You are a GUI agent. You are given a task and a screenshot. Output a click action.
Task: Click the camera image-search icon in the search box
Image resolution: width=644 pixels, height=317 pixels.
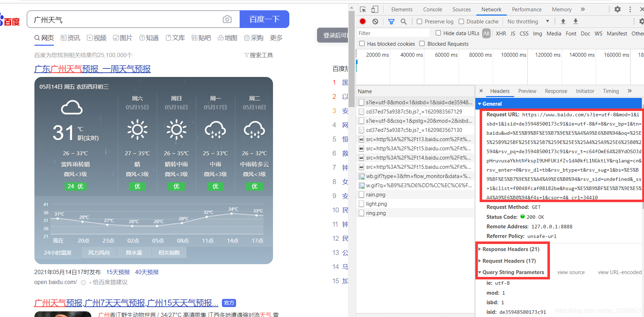click(227, 19)
